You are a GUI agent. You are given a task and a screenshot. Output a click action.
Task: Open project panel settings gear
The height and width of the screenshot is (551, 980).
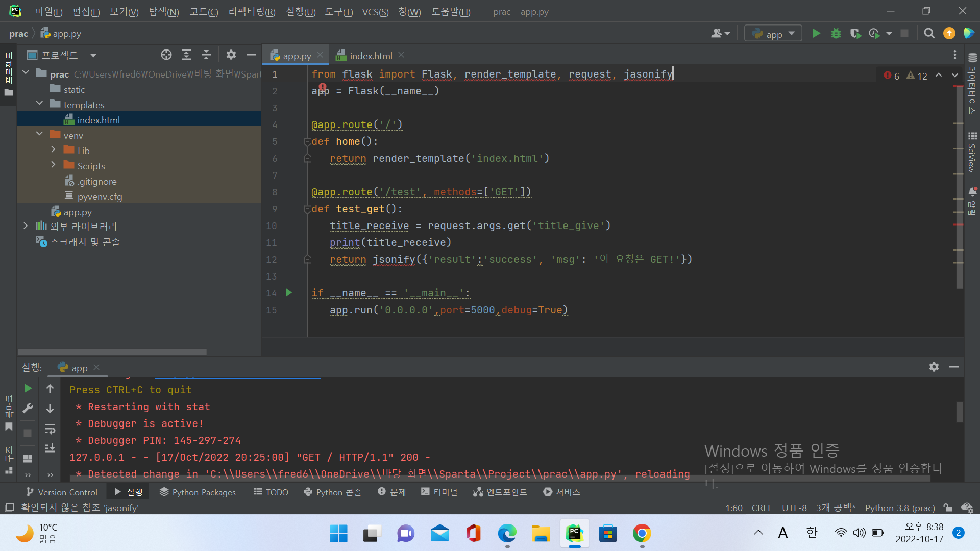pos(231,55)
